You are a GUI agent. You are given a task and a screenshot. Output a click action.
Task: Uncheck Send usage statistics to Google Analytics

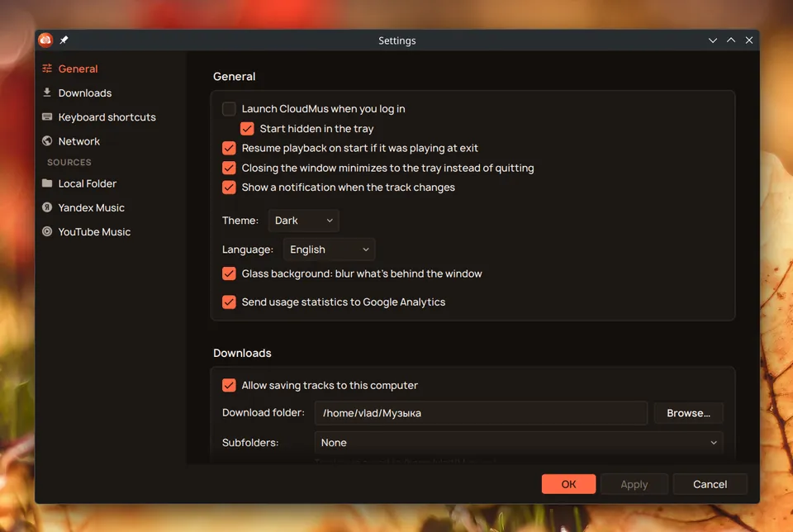229,302
